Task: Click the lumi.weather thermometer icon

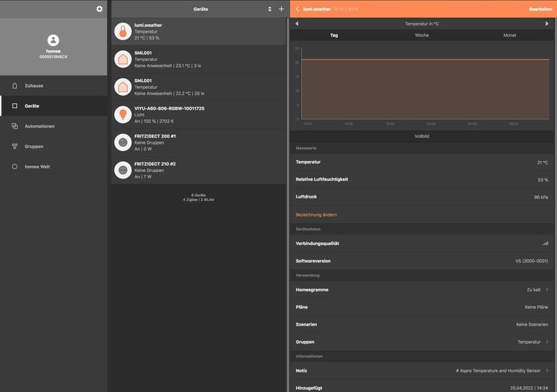Action: click(x=122, y=30)
